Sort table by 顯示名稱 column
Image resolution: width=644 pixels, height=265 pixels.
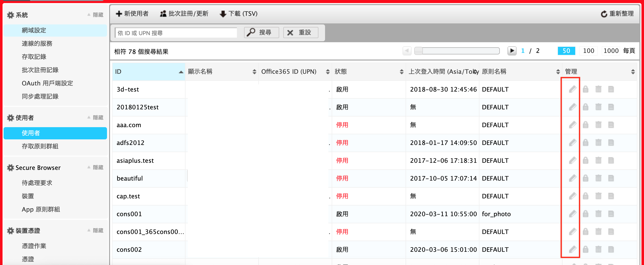click(222, 72)
